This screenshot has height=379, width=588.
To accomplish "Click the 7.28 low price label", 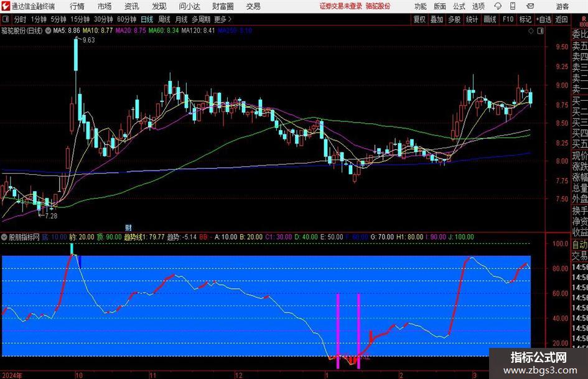I will coord(51,216).
